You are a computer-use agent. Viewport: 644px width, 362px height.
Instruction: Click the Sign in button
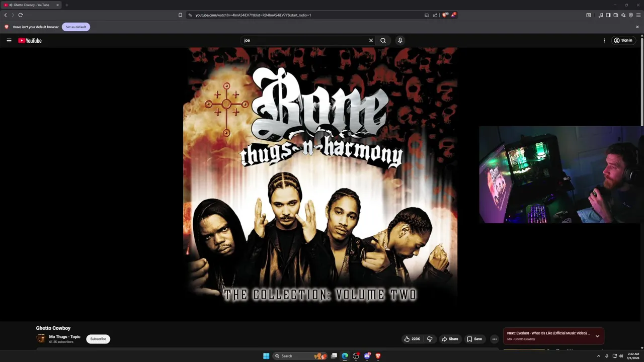623,40
